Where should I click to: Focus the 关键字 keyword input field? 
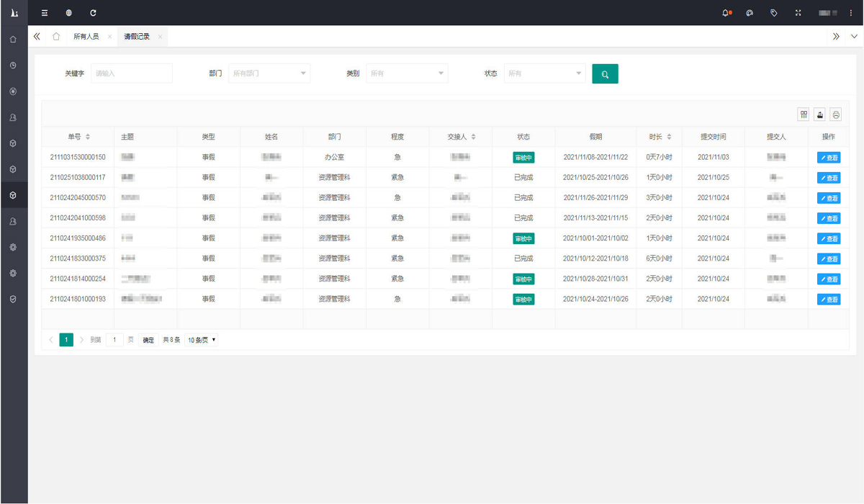pos(132,73)
